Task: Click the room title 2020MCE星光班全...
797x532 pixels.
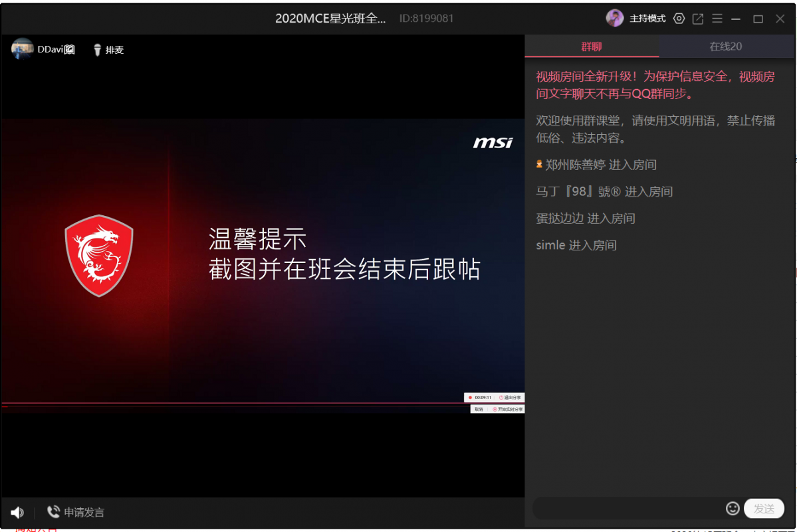Action: click(330, 19)
